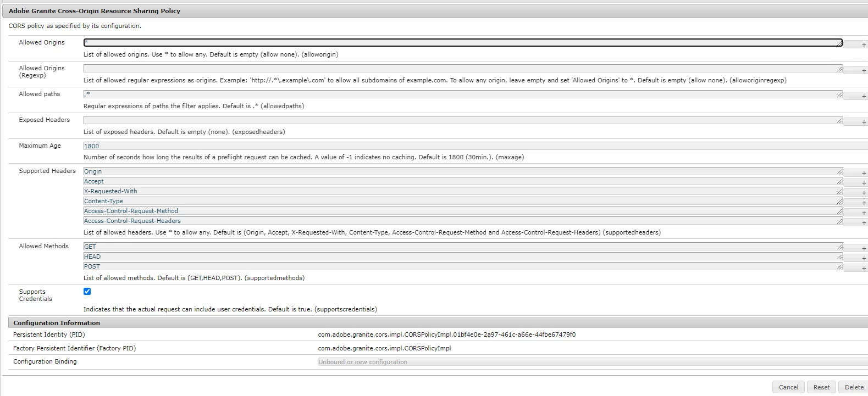Add Exposed Headers entry with plus
This screenshot has width=868, height=396.
[856, 122]
